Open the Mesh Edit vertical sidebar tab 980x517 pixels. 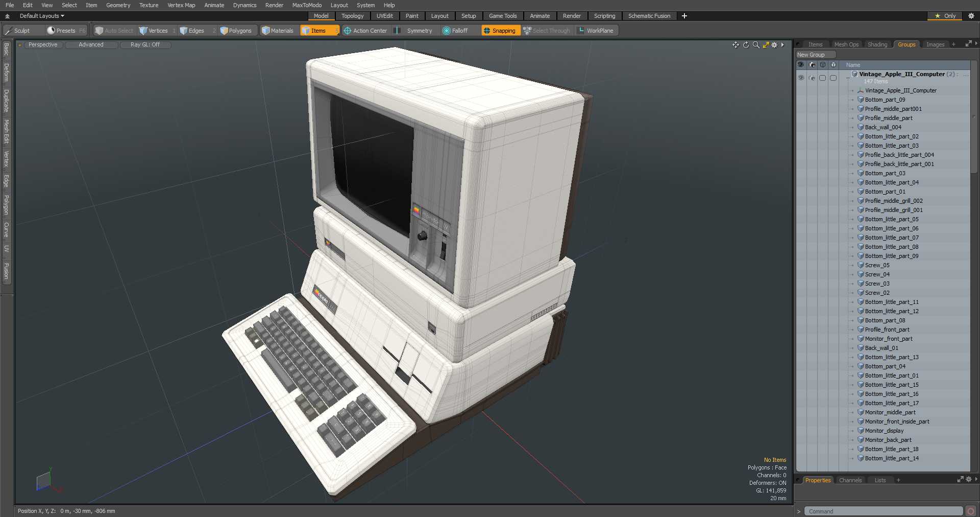(6, 132)
